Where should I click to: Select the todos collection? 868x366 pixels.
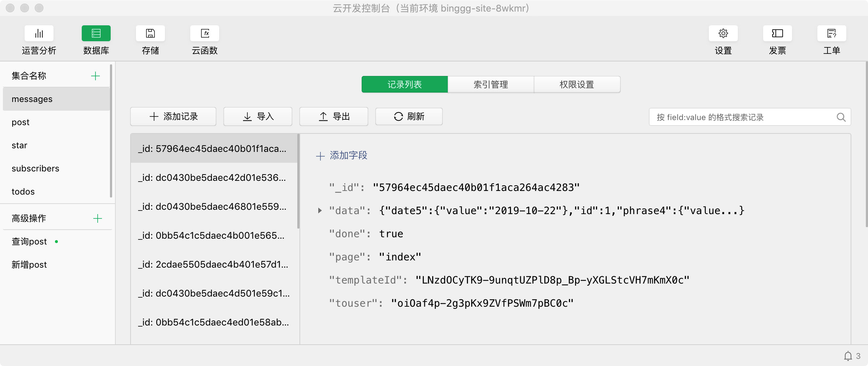pos(56,192)
